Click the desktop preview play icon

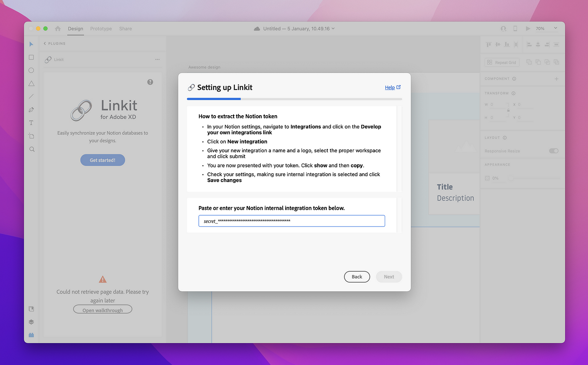click(x=528, y=29)
